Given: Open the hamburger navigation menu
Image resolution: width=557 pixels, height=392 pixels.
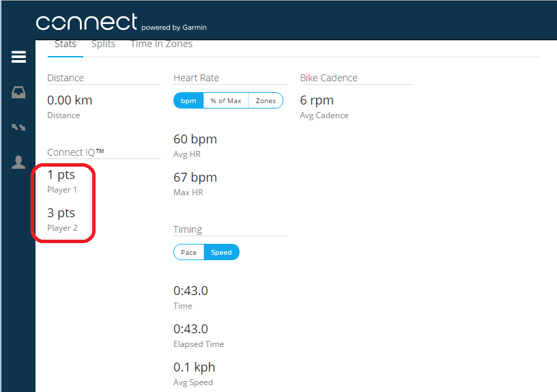Looking at the screenshot, I should [18, 57].
